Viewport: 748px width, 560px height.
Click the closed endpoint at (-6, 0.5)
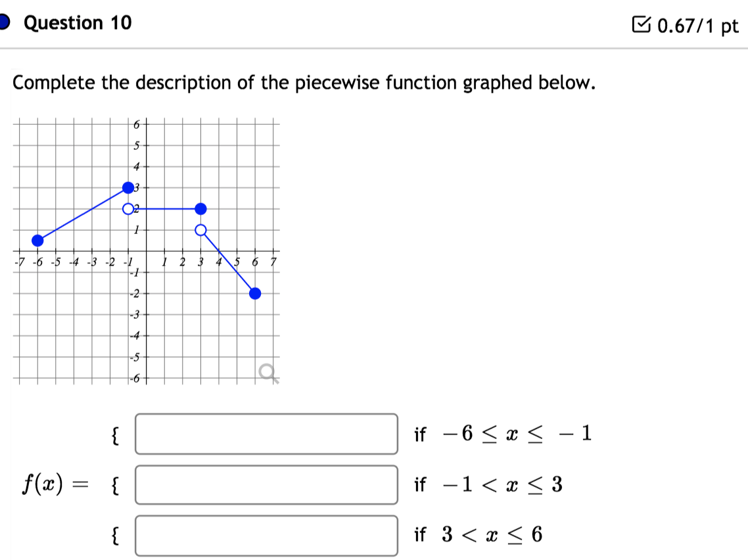click(x=38, y=241)
